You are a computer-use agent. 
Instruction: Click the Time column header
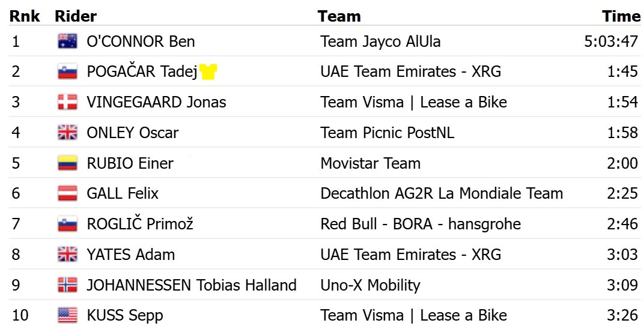click(x=621, y=16)
